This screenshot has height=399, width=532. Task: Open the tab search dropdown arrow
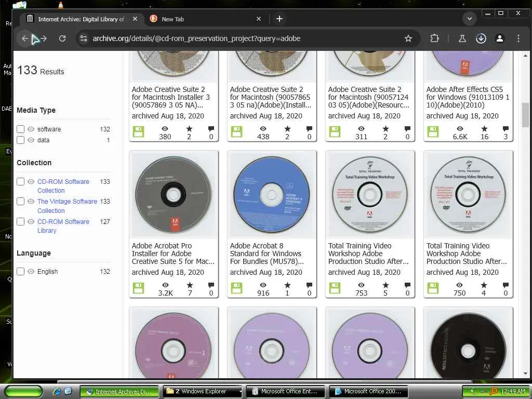[x=470, y=19]
